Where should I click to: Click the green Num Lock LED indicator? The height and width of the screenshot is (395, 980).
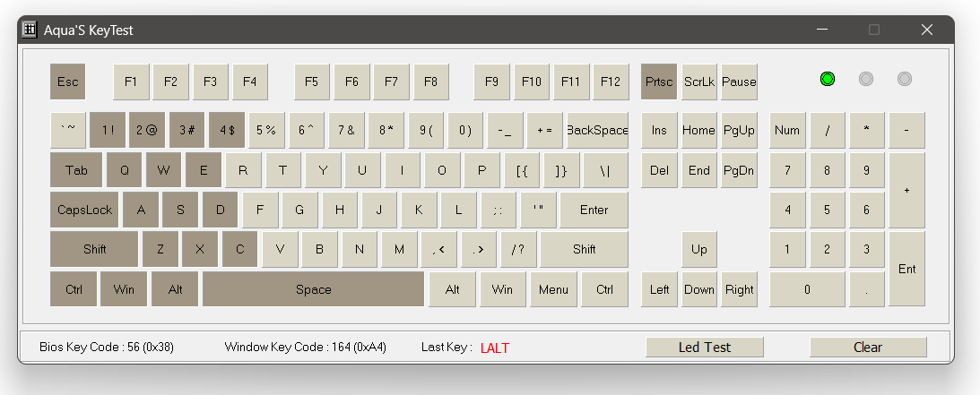tap(828, 79)
